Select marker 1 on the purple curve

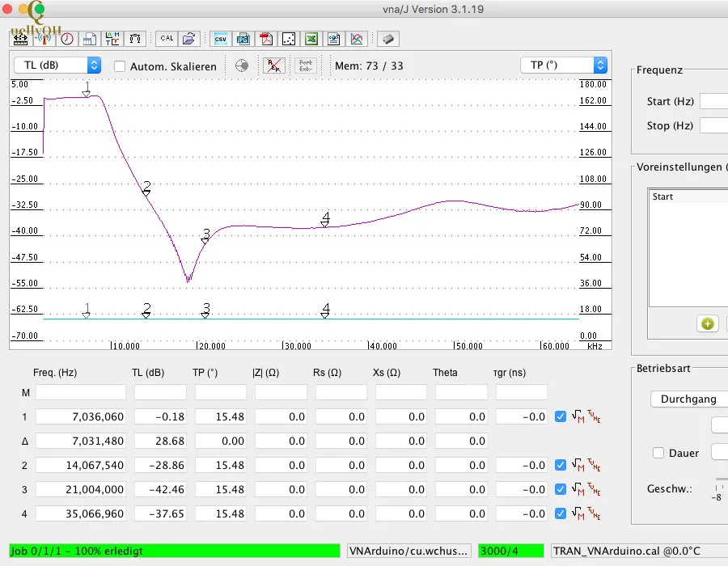coord(87,90)
